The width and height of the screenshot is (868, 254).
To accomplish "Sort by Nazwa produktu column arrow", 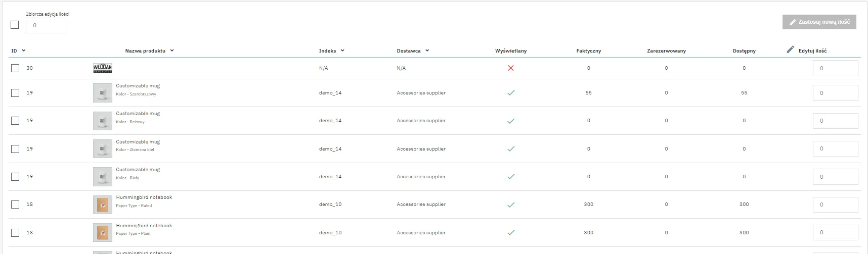I will tap(172, 50).
